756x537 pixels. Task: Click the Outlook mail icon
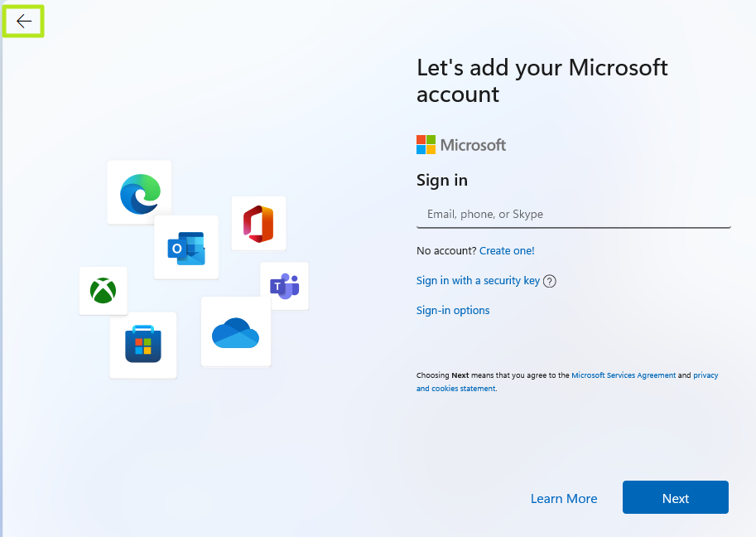pyautogui.click(x=185, y=247)
